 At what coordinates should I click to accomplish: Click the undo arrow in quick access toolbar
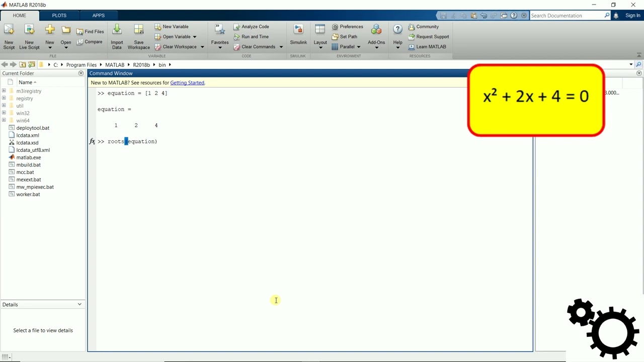tap(484, 16)
